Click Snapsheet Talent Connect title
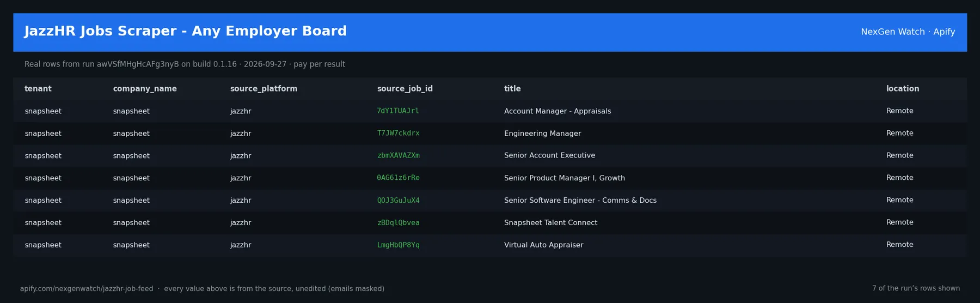Screen dimensions: 980x303 [550, 223]
